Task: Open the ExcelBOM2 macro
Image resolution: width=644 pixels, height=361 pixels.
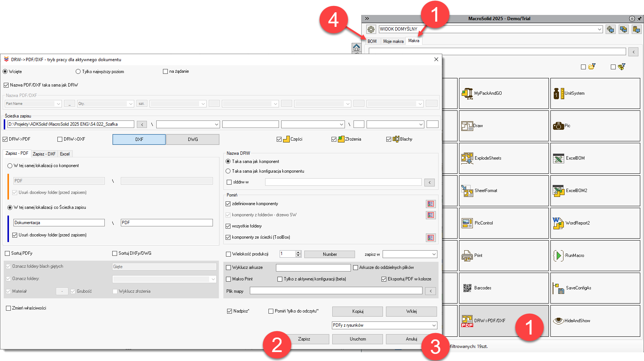Action: click(x=595, y=191)
